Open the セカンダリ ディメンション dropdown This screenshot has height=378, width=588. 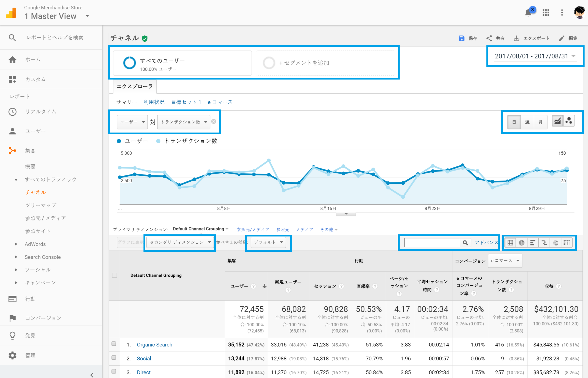tap(180, 242)
